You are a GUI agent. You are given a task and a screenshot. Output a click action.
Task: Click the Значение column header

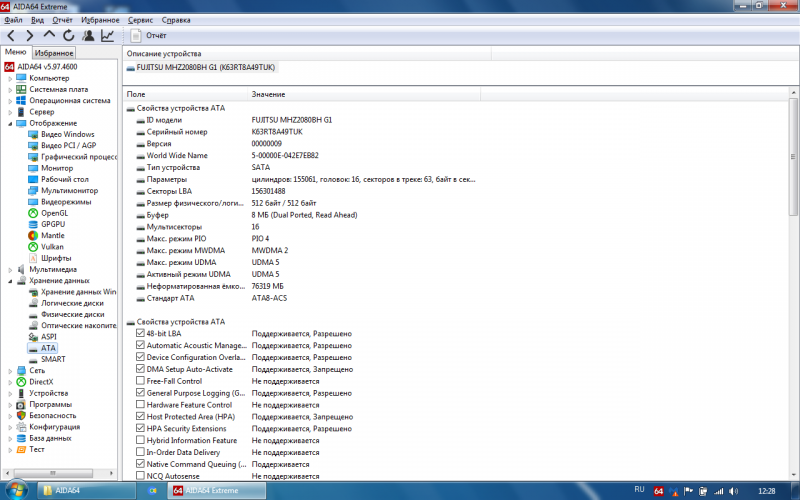268,94
